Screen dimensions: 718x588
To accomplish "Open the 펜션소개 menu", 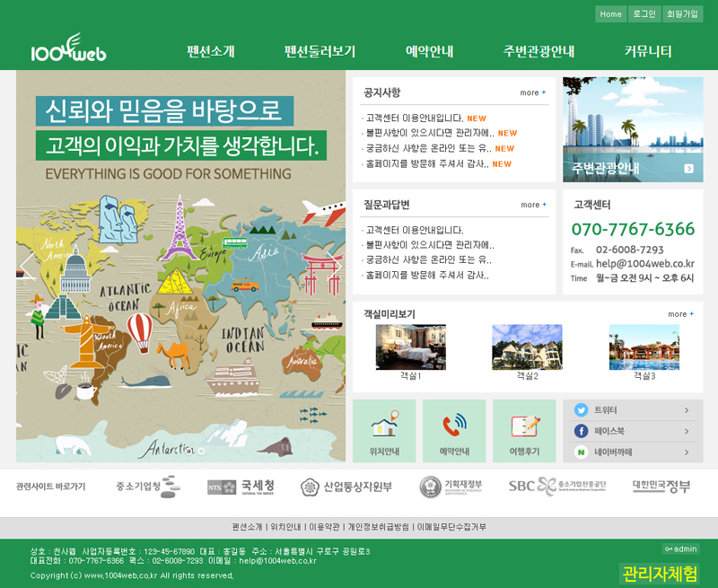I will [211, 51].
